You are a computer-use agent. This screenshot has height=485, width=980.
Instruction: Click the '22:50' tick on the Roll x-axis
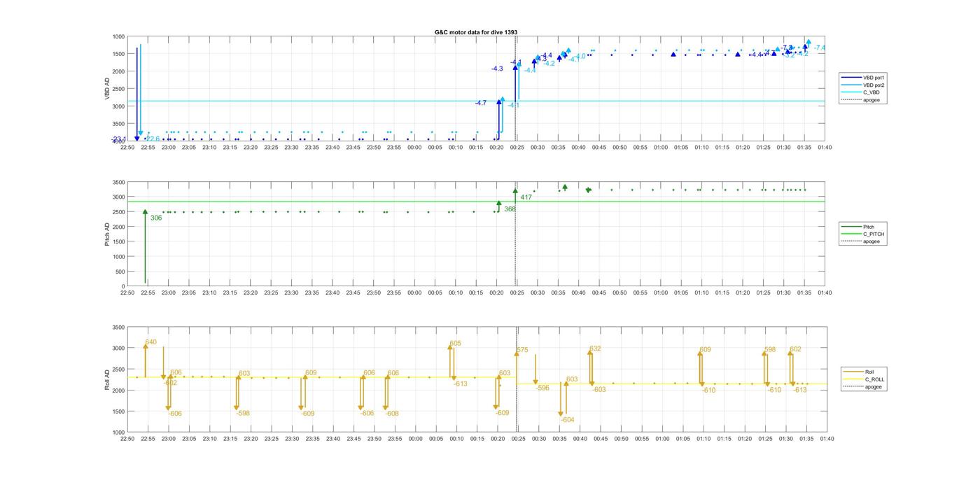tap(127, 440)
